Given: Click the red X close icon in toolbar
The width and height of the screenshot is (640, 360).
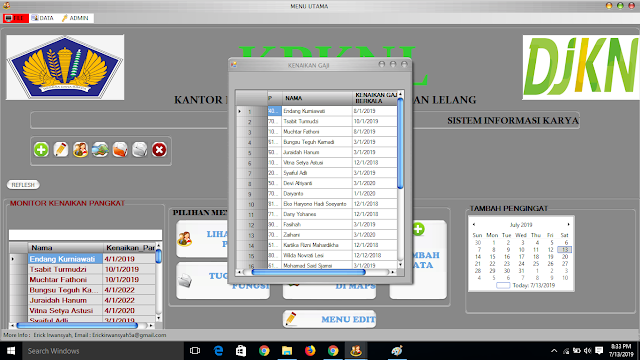Looking at the screenshot, I should pyautogui.click(x=159, y=150).
